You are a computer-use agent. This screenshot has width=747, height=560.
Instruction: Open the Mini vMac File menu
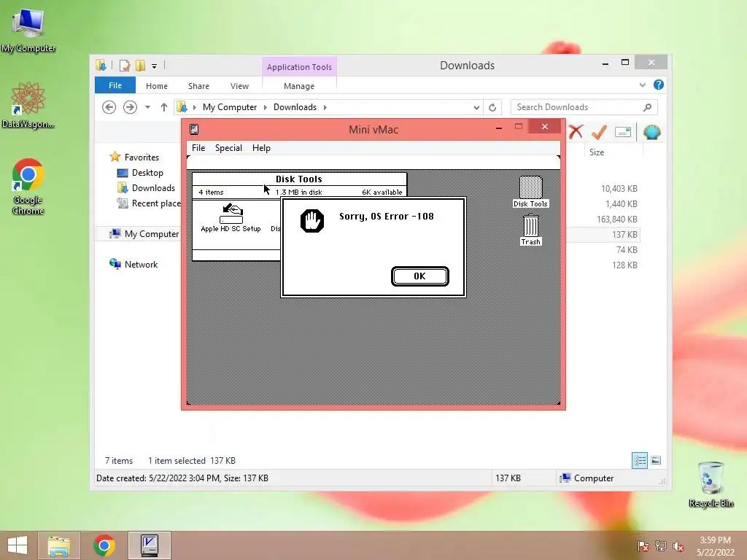click(198, 148)
